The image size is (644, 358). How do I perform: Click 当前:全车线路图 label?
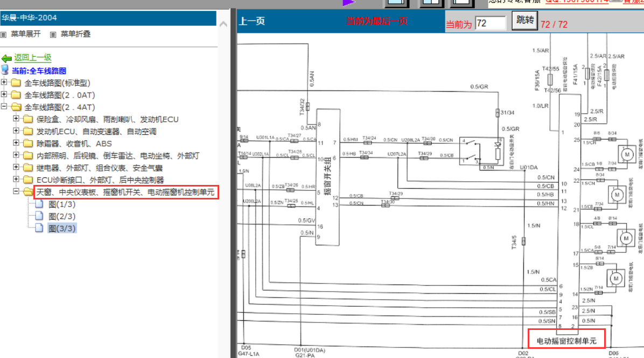point(39,71)
